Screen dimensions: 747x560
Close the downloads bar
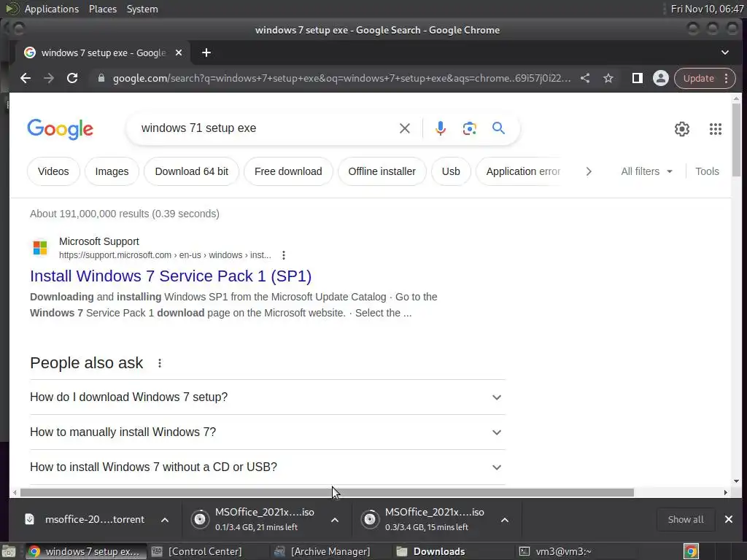729,519
